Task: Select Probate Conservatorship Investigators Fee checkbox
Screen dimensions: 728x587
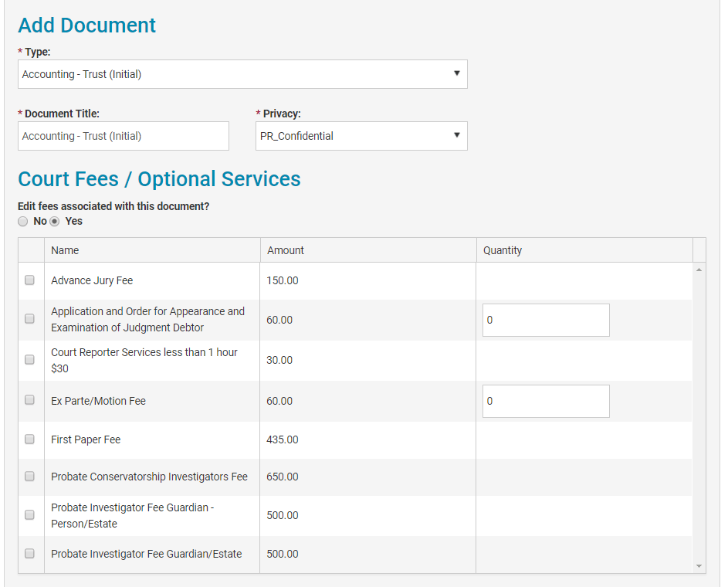Action: (x=30, y=477)
